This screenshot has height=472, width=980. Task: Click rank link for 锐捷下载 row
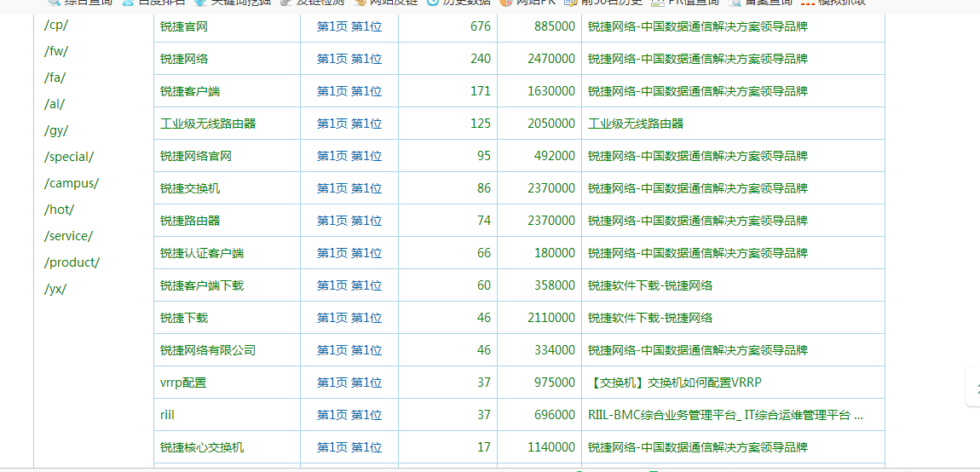tap(349, 318)
